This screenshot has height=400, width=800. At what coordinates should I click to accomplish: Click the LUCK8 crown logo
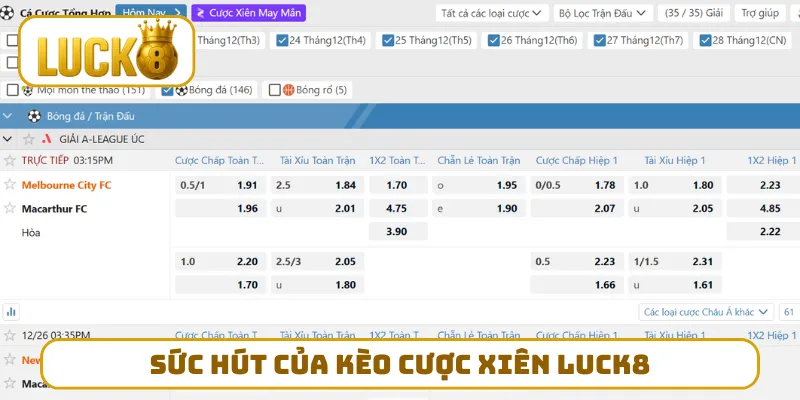tap(107, 51)
